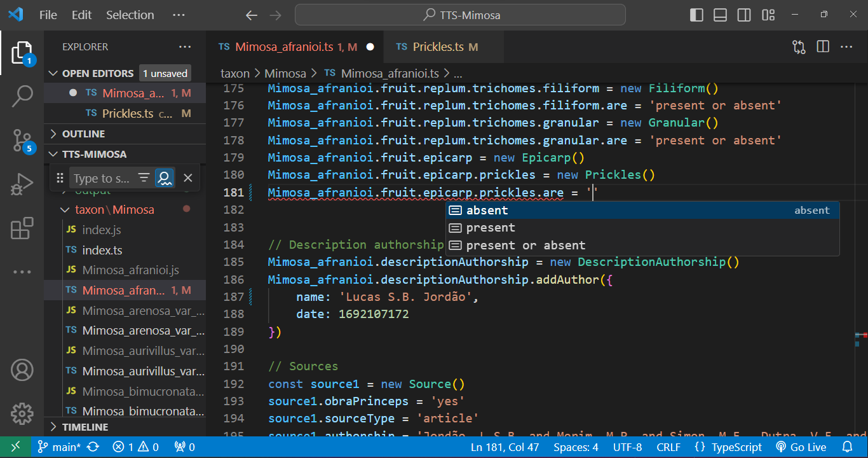The width and height of the screenshot is (868, 458).
Task: Open the Search view in activity bar
Action: pyautogui.click(x=22, y=96)
